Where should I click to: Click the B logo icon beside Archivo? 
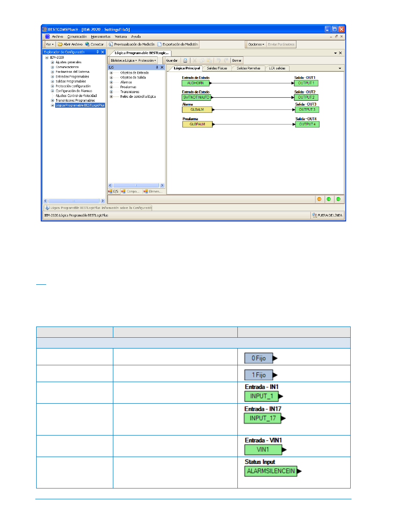[47, 37]
